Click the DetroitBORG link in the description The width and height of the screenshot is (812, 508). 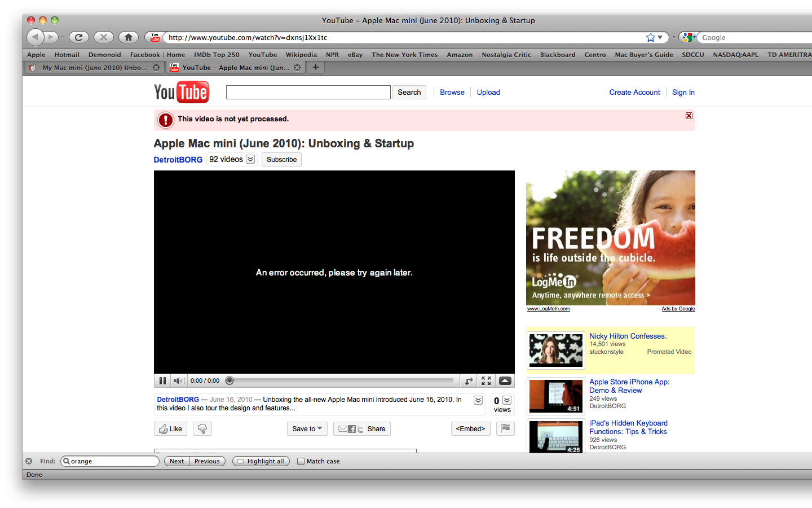tap(178, 400)
